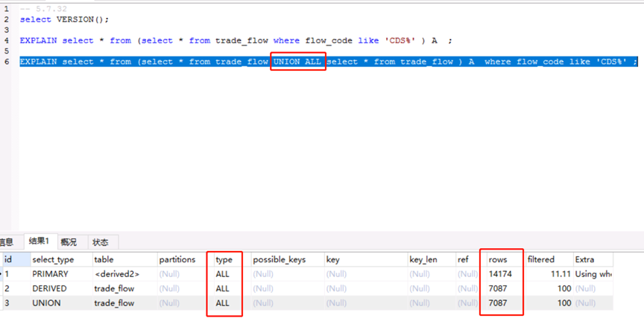Click line number 4 in editor gutter
Screen dimensions: 644x327
tap(7, 41)
